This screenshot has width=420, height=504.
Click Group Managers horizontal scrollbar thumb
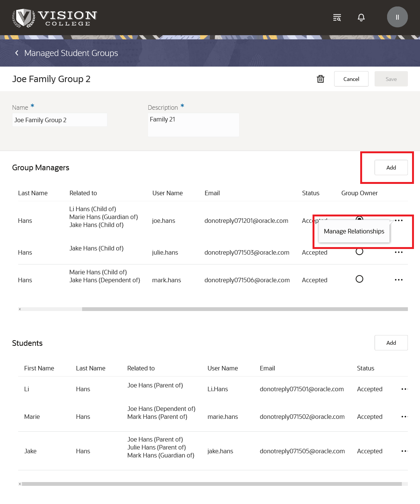click(245, 309)
